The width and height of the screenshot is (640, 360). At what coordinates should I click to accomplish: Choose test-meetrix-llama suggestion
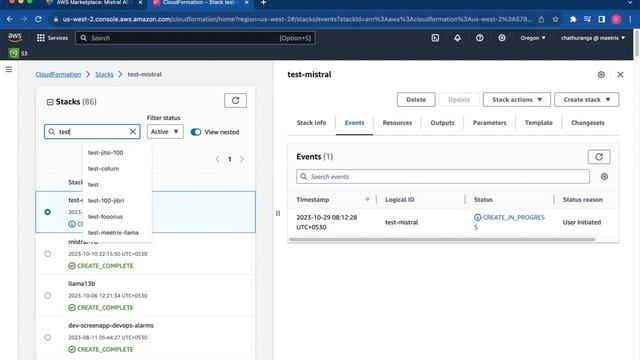coord(113,233)
